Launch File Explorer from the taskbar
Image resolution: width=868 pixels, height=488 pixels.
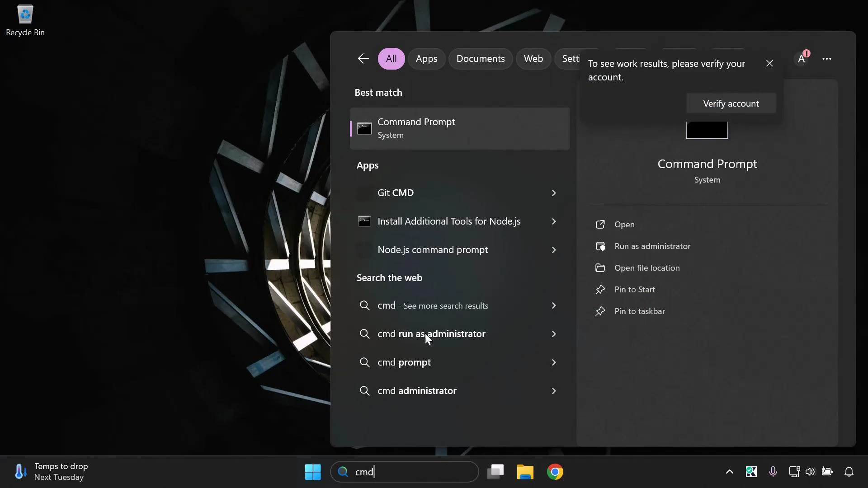525,472
